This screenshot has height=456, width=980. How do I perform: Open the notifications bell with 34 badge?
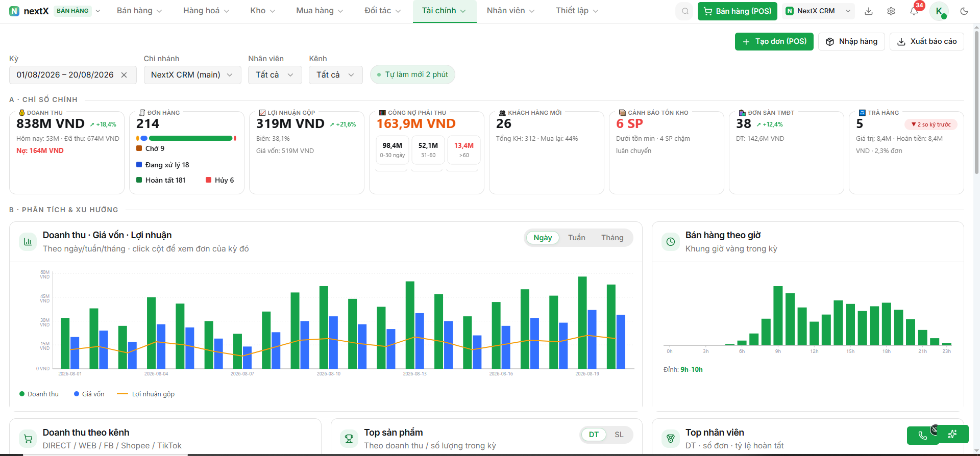914,11
